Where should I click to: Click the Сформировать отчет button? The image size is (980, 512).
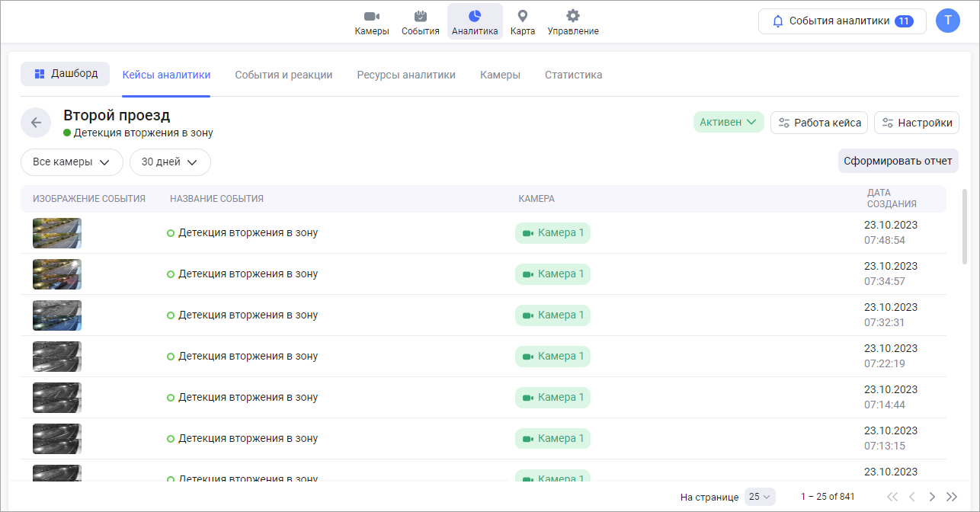pos(898,162)
